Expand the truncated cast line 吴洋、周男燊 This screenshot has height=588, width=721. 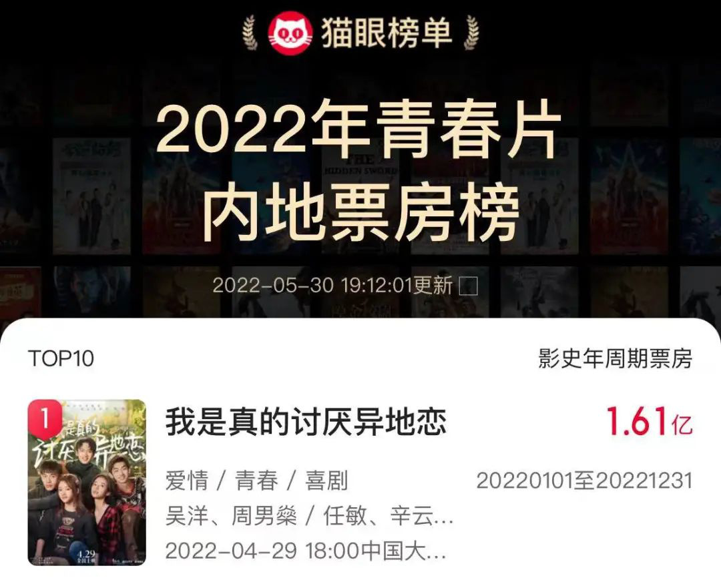pos(310,516)
